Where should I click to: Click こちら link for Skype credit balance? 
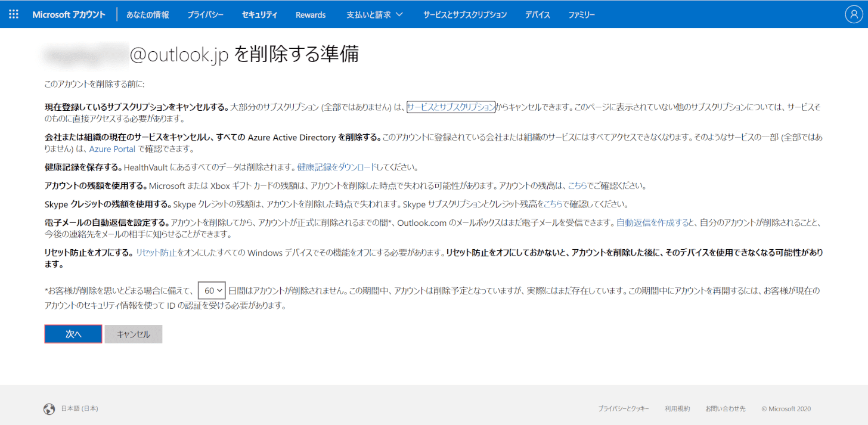click(553, 204)
